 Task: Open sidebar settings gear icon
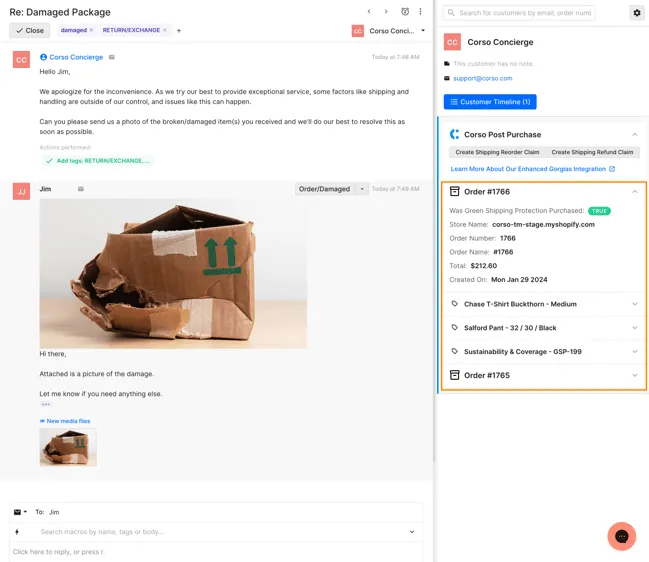637,13
